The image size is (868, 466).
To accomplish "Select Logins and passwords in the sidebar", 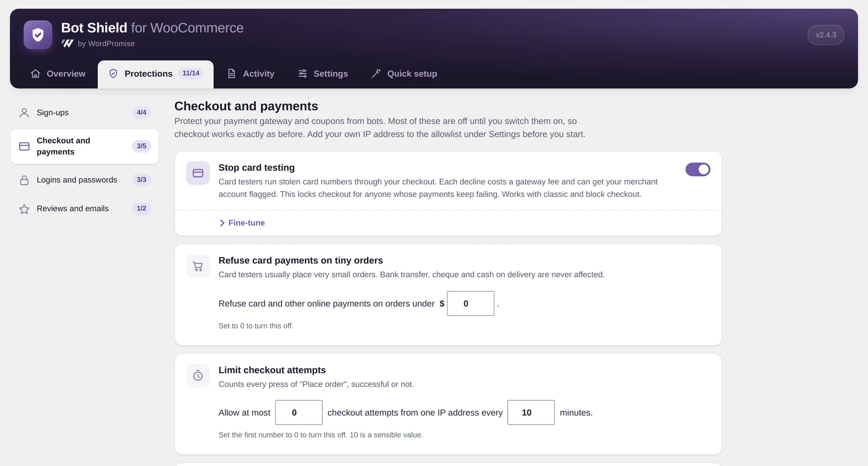I will [85, 180].
